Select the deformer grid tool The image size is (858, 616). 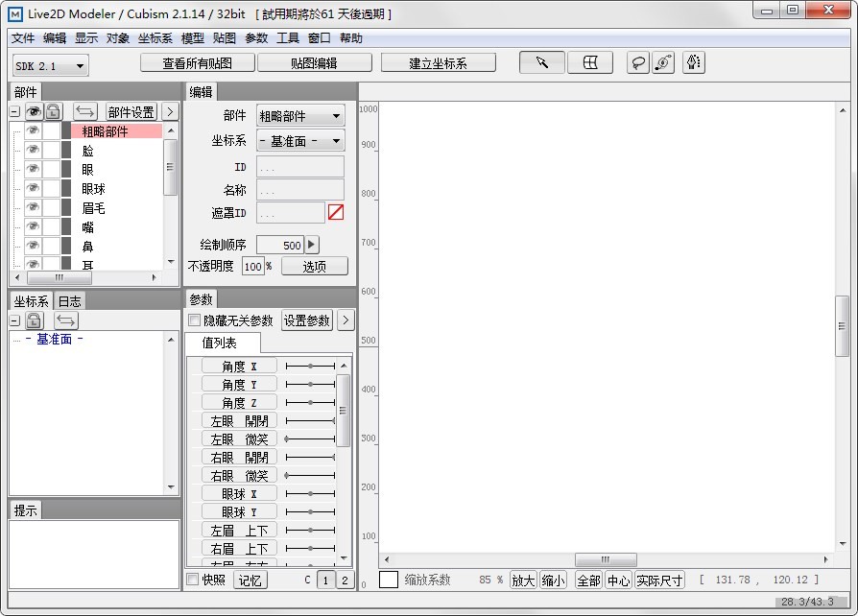(590, 61)
